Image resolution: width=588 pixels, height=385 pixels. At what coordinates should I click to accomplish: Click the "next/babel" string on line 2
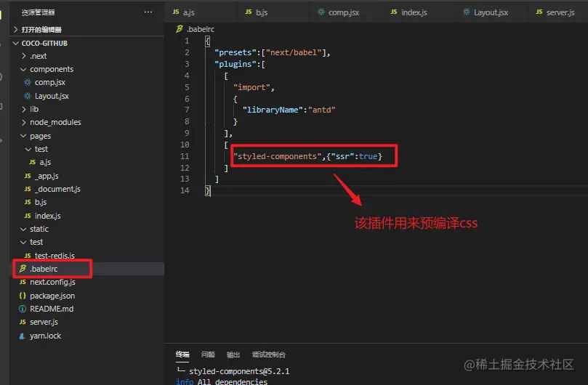coord(294,52)
